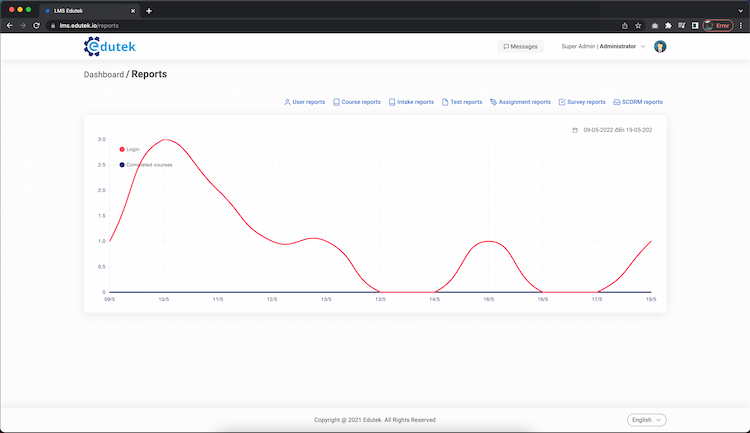Click the user reports person icon

287,102
